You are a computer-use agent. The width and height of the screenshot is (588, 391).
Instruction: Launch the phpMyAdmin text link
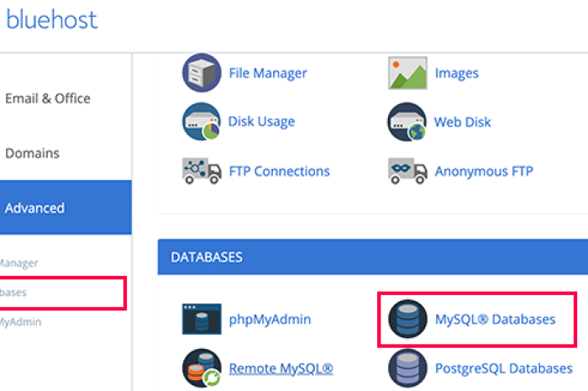click(270, 320)
